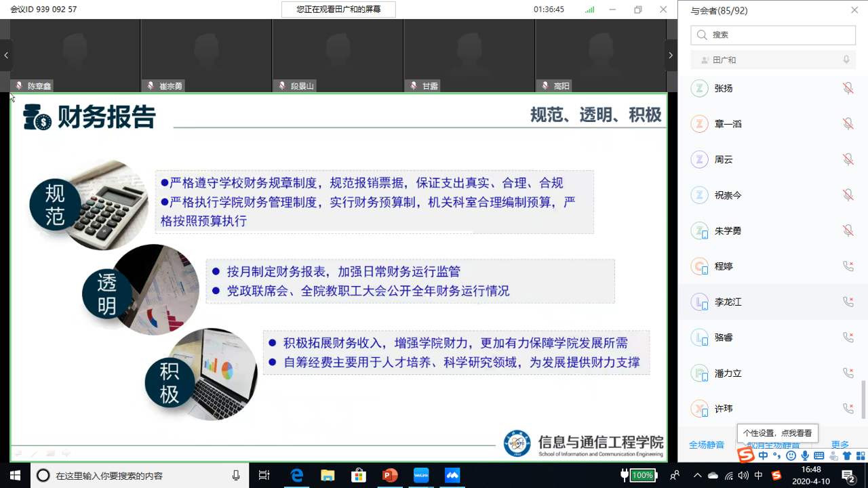
Task: Click the Sogou emoji smiley icon
Action: pos(791,456)
